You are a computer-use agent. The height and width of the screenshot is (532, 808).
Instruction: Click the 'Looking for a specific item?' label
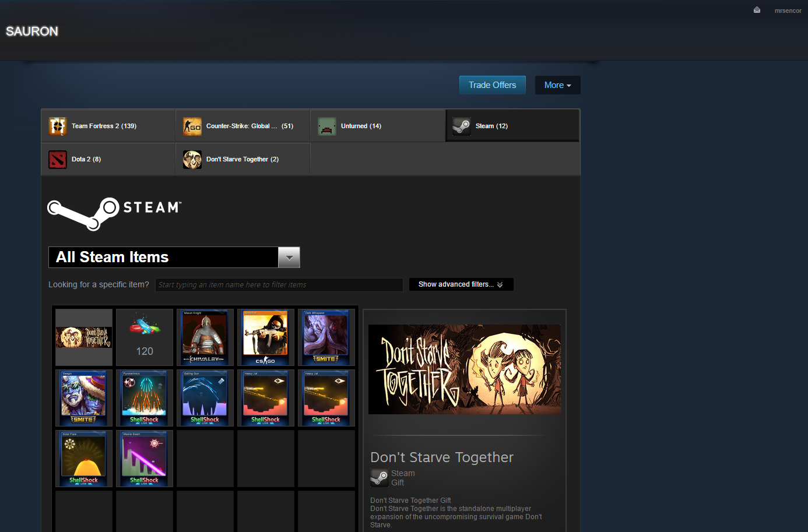coord(99,284)
